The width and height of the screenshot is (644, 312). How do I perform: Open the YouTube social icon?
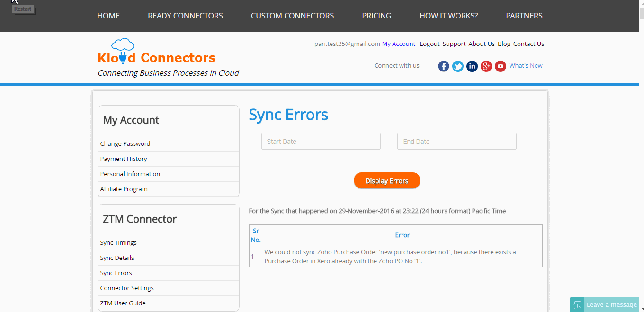point(501,66)
